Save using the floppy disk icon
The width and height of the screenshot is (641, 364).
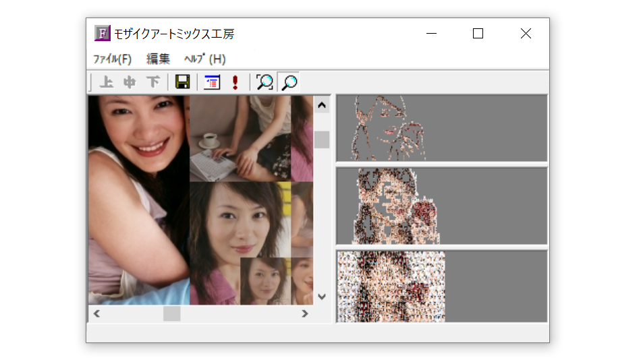click(x=182, y=82)
